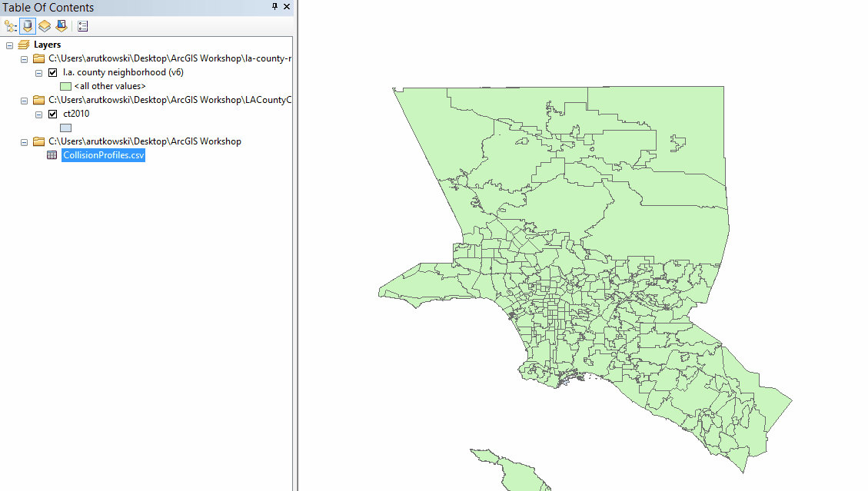Viewport: 868px width, 491px height.
Task: Select CollisionProfiles.csv table entry
Action: 104,155
